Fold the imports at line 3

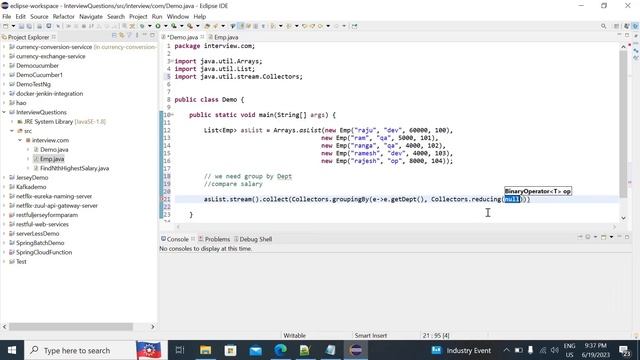pyautogui.click(x=173, y=61)
